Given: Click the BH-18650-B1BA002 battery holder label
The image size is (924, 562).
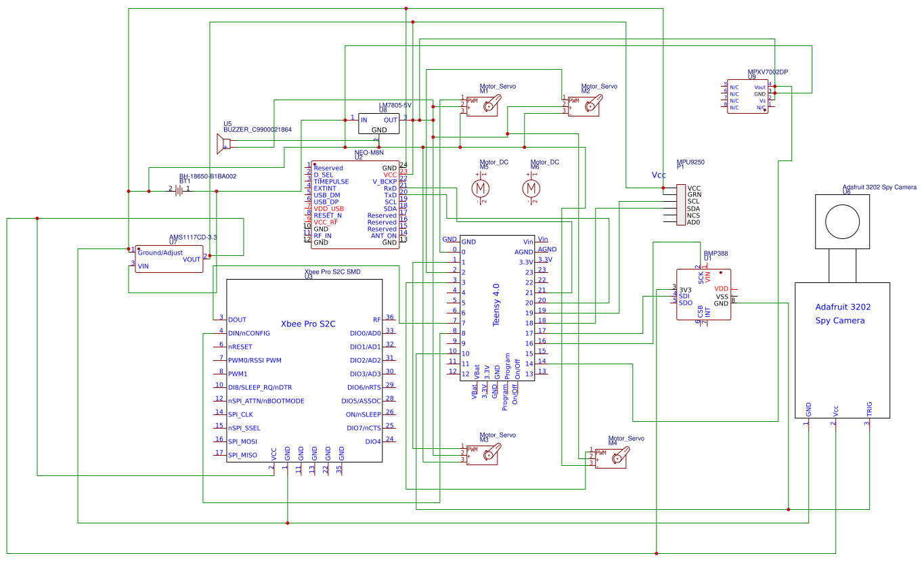Looking at the screenshot, I should (x=208, y=176).
